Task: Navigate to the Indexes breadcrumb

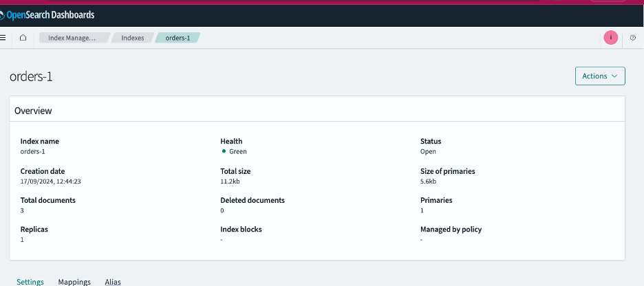Action: click(133, 38)
